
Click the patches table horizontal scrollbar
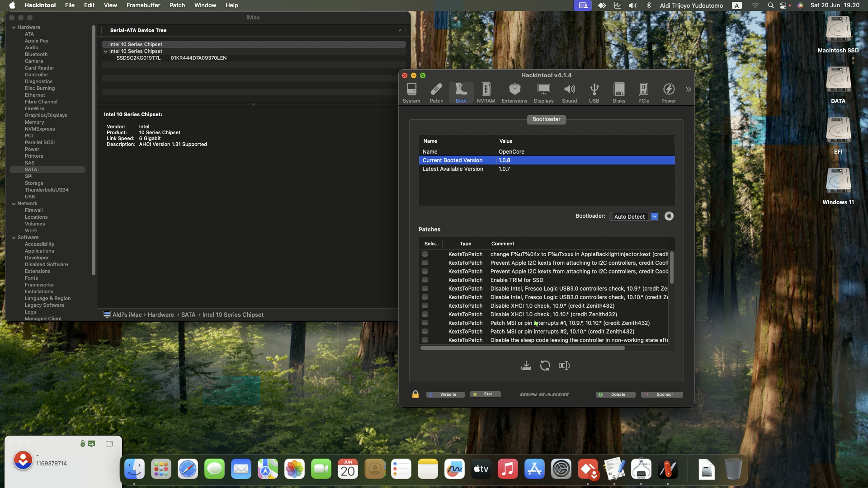[523, 348]
